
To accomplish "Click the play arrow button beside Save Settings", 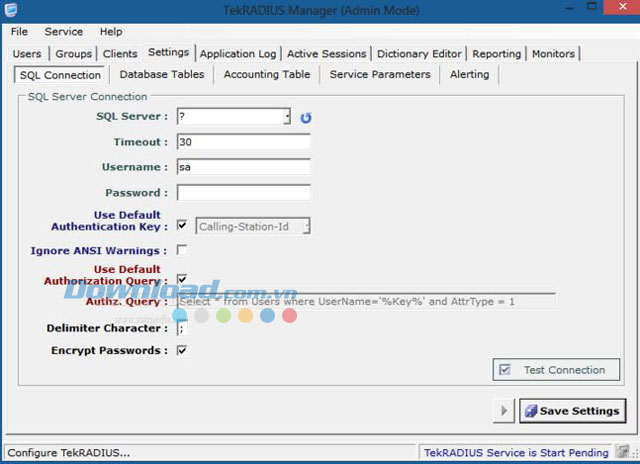I will click(504, 410).
